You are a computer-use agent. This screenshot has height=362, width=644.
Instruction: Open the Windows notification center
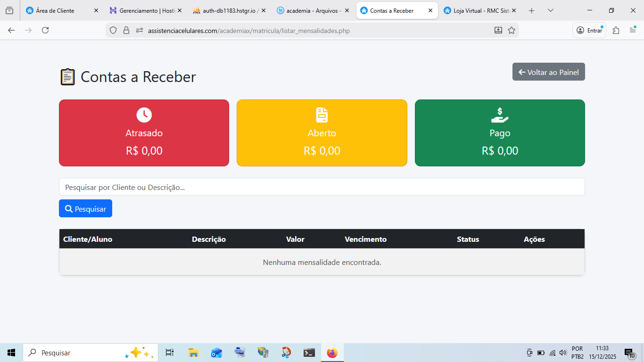(629, 353)
